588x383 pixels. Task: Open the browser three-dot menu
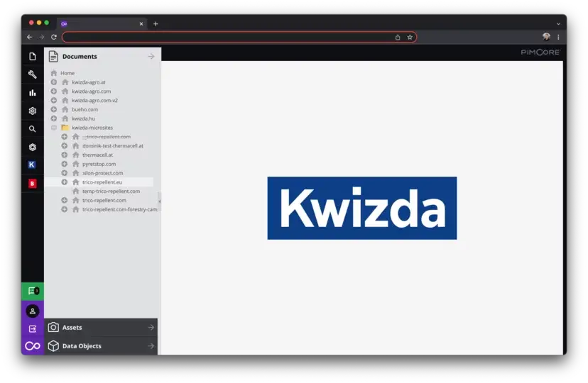coord(558,37)
